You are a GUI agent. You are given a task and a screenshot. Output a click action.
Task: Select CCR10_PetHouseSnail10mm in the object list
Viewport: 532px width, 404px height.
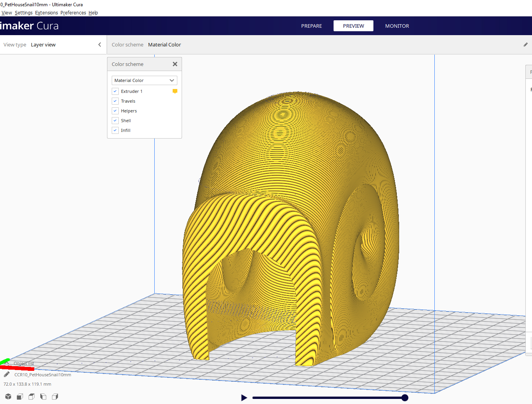pyautogui.click(x=43, y=374)
